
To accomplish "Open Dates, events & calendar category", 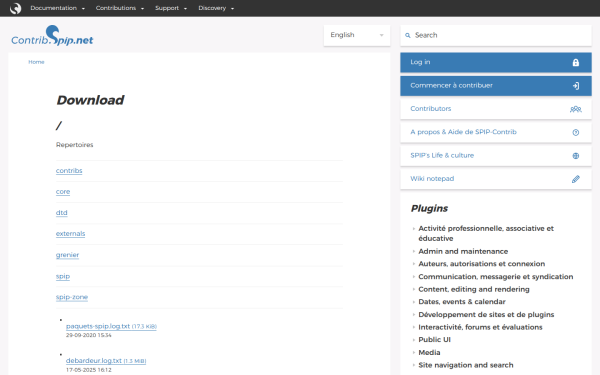I will [x=462, y=302].
